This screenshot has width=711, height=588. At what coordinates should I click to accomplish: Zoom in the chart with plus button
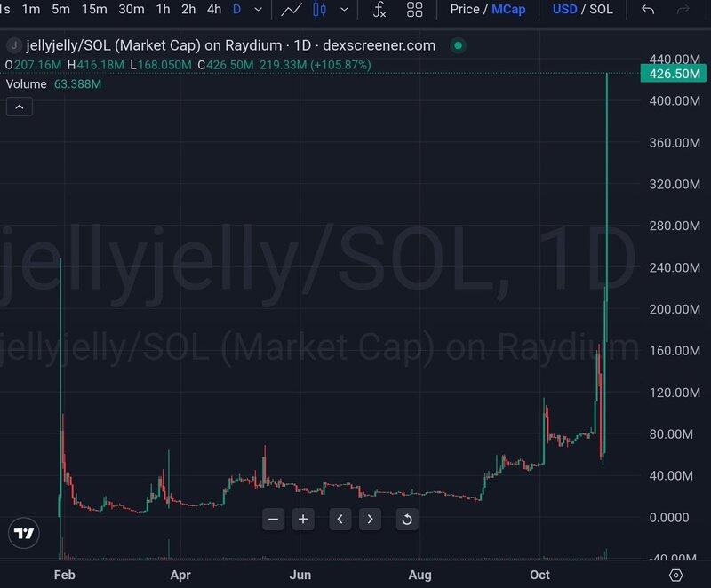[303, 519]
